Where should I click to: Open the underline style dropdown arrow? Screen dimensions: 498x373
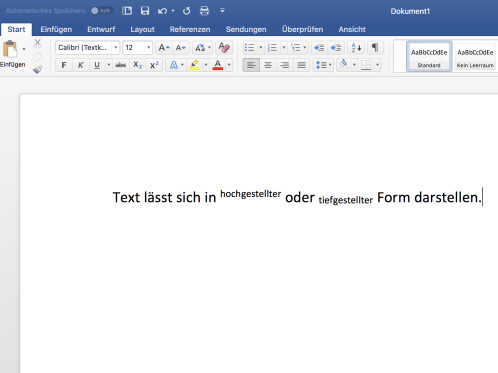coord(109,65)
